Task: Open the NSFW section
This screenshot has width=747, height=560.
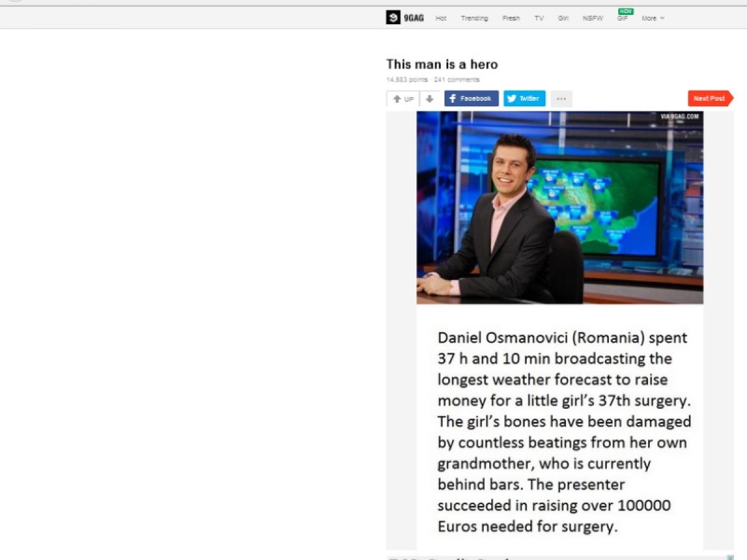Action: (x=593, y=18)
